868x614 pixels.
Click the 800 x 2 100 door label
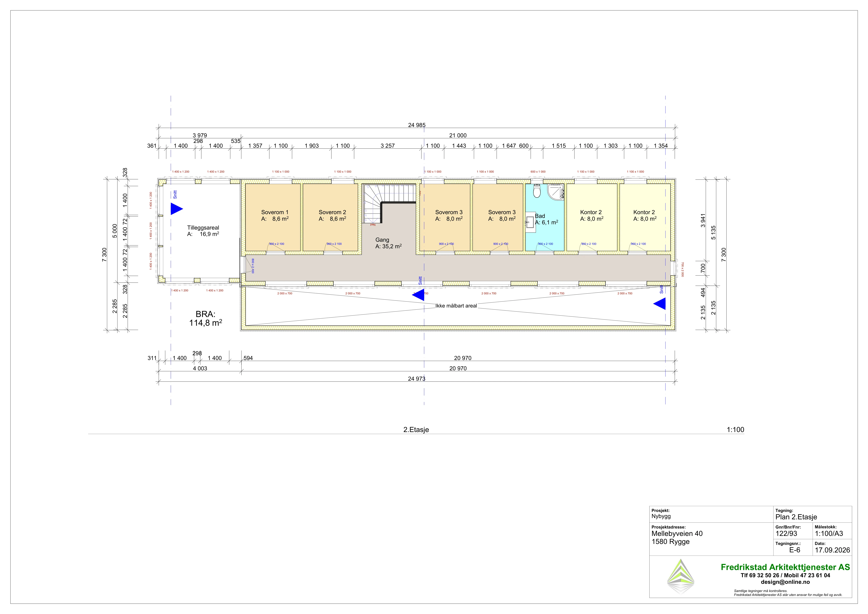253,266
